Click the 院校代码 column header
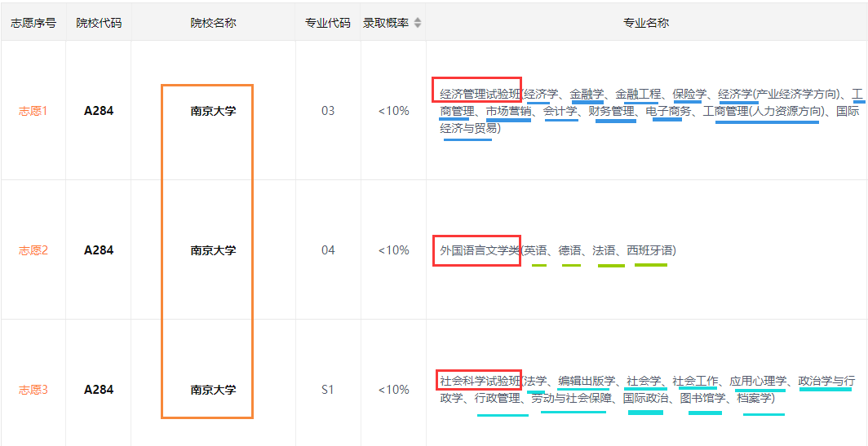868x446 pixels. (x=99, y=24)
